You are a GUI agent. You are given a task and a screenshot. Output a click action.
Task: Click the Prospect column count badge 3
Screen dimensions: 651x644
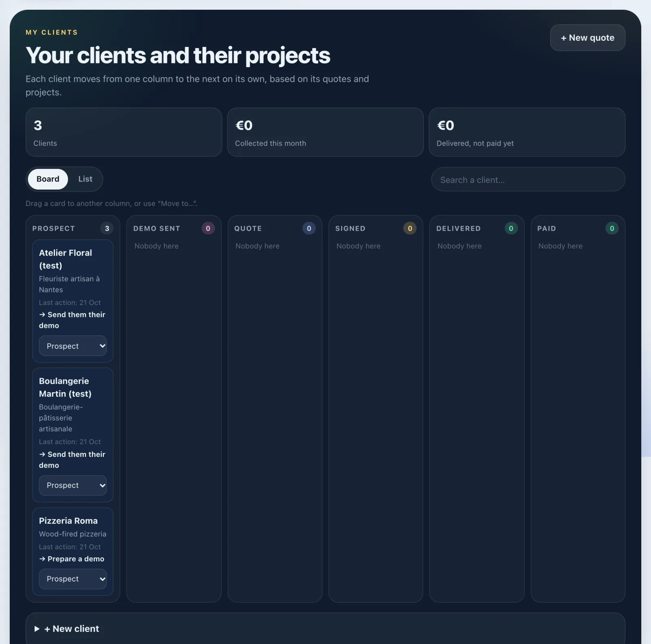click(x=107, y=228)
